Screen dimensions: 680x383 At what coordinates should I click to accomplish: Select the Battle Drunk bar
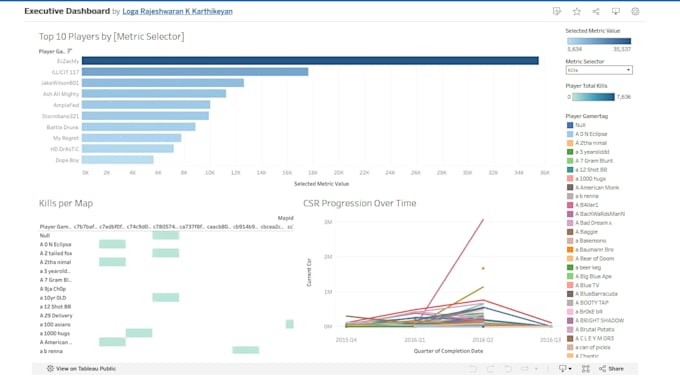pos(139,127)
